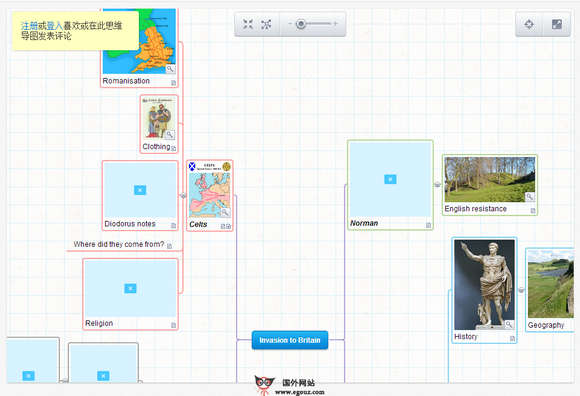The height and width of the screenshot is (396, 580).
Task: Magnify the English resistance photo
Action: (530, 197)
